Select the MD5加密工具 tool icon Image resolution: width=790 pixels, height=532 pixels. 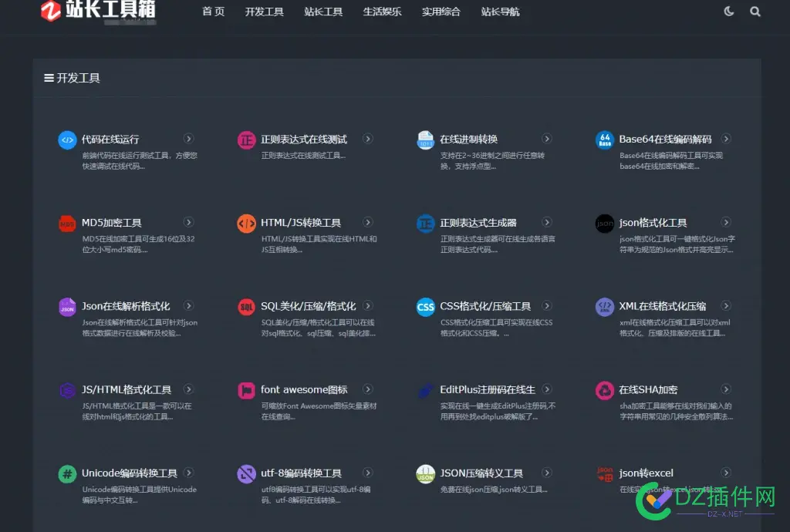coord(66,223)
